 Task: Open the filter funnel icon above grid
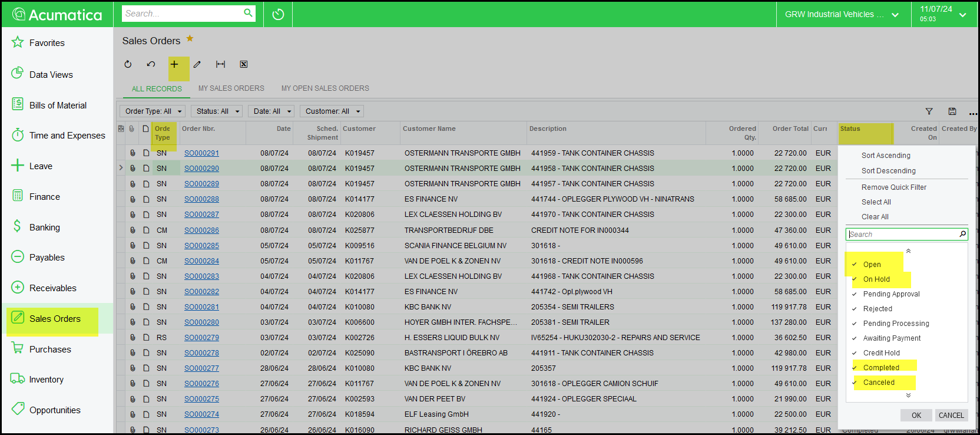pos(929,111)
